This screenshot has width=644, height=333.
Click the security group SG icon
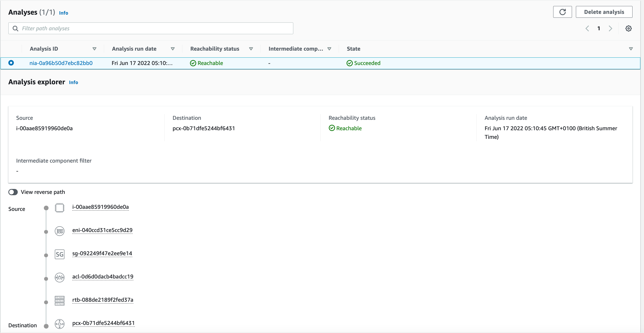point(59,253)
